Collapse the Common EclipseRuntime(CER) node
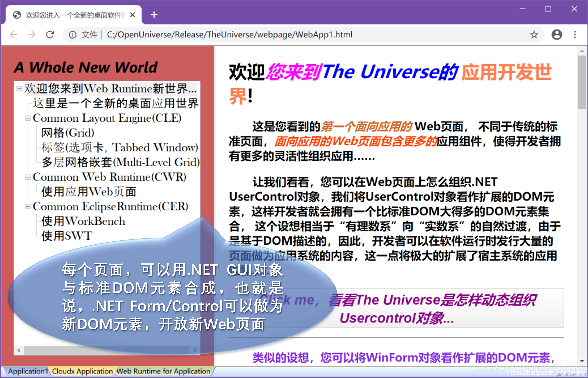 click(x=28, y=207)
